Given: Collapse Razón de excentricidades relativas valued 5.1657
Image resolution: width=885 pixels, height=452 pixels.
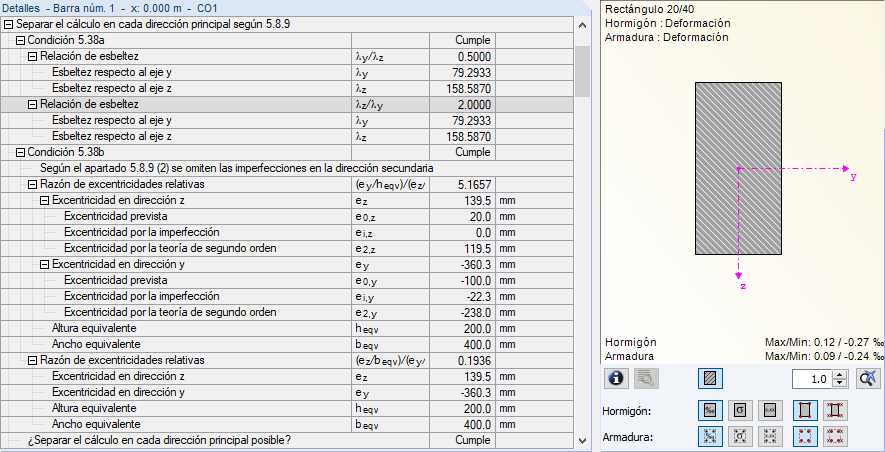Looking at the screenshot, I should (33, 185).
